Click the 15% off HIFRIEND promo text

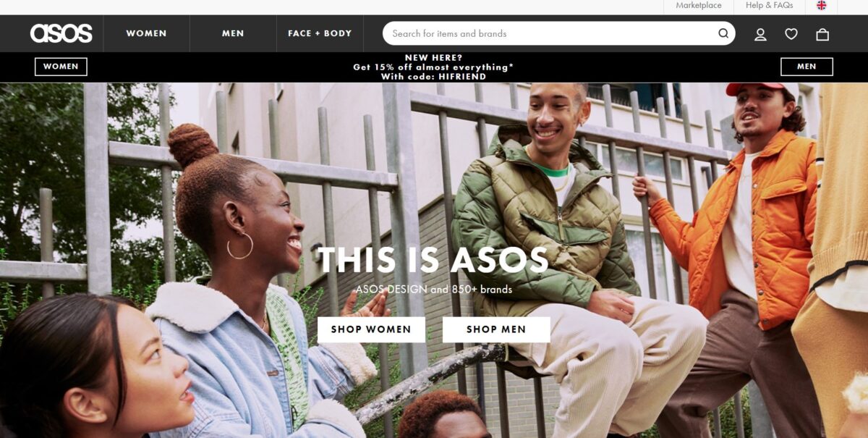(x=433, y=67)
